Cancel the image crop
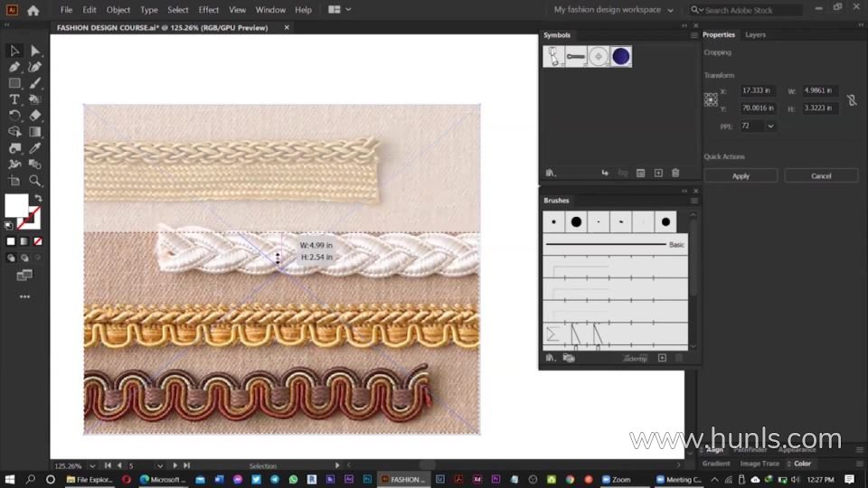The image size is (868, 488). 821,176
